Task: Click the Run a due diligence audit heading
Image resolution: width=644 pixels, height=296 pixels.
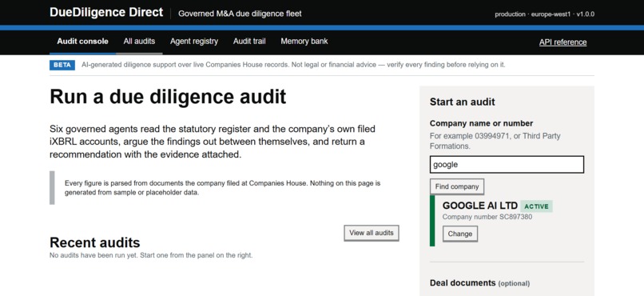Action: pyautogui.click(x=168, y=97)
